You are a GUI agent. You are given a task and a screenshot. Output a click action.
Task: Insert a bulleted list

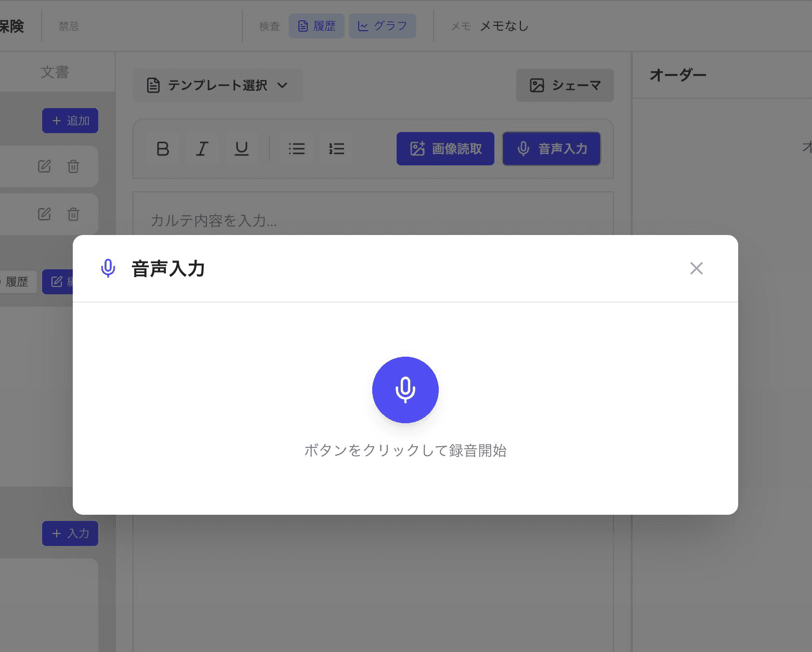pos(297,149)
